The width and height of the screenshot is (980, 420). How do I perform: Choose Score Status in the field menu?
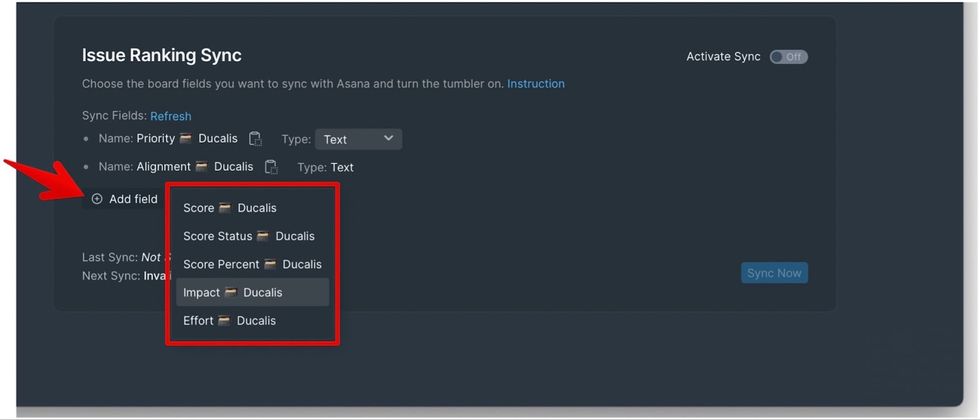point(252,236)
